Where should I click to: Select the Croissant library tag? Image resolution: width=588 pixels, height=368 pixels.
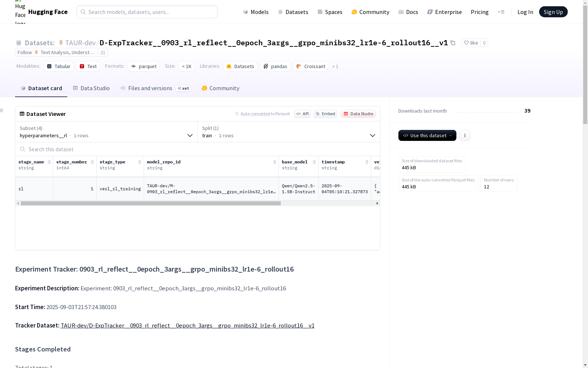click(311, 66)
